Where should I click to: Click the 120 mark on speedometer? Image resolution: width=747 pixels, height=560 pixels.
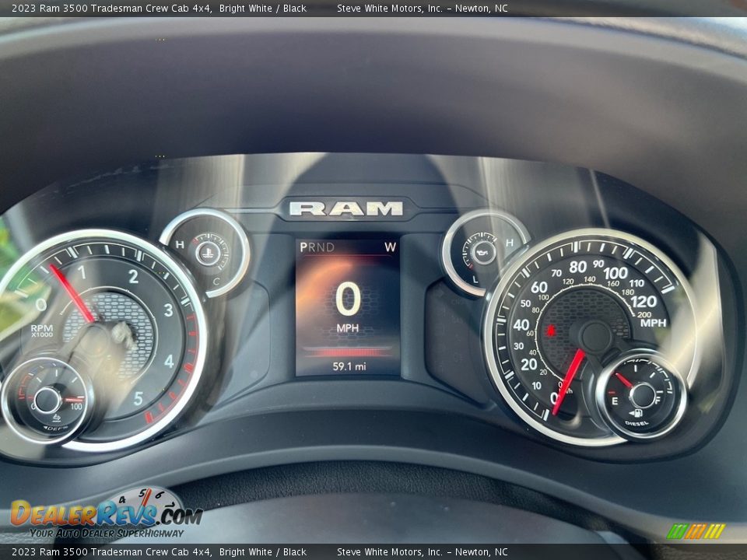(644, 302)
